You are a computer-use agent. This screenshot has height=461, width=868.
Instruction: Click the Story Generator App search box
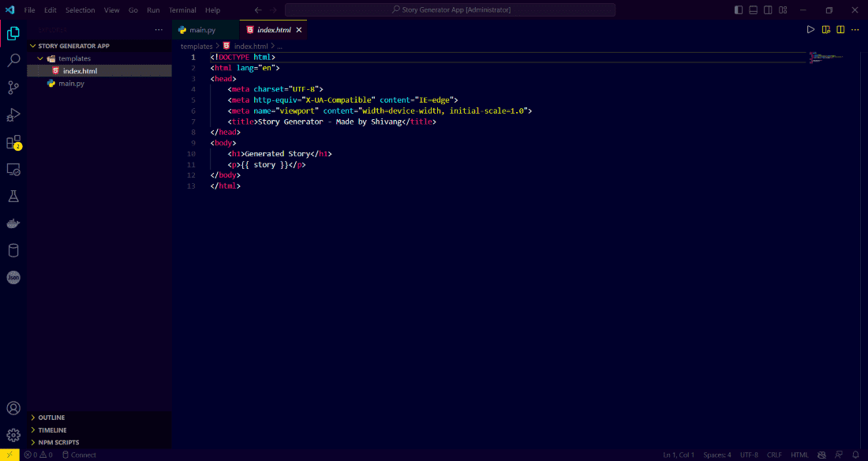click(x=450, y=10)
